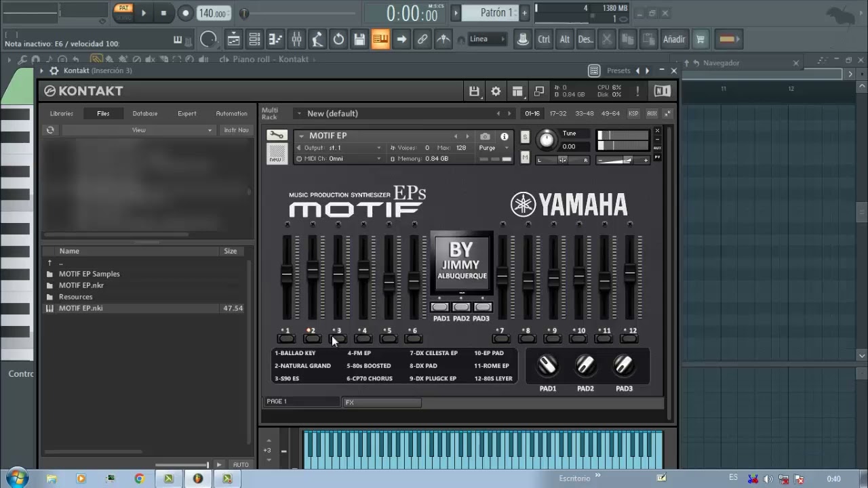Toggle the PAD2 button under the display
Screen dimensions: 868x488
tap(461, 307)
